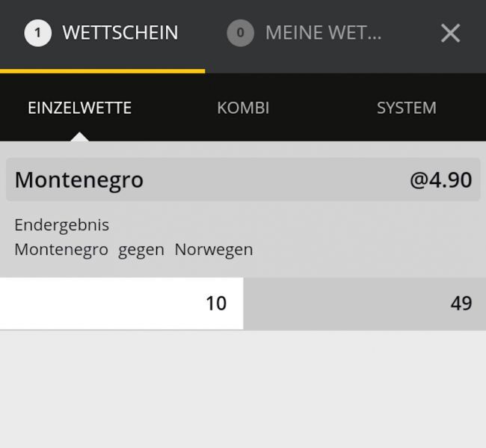
Task: Switch to the System bet type
Action: tap(406, 108)
